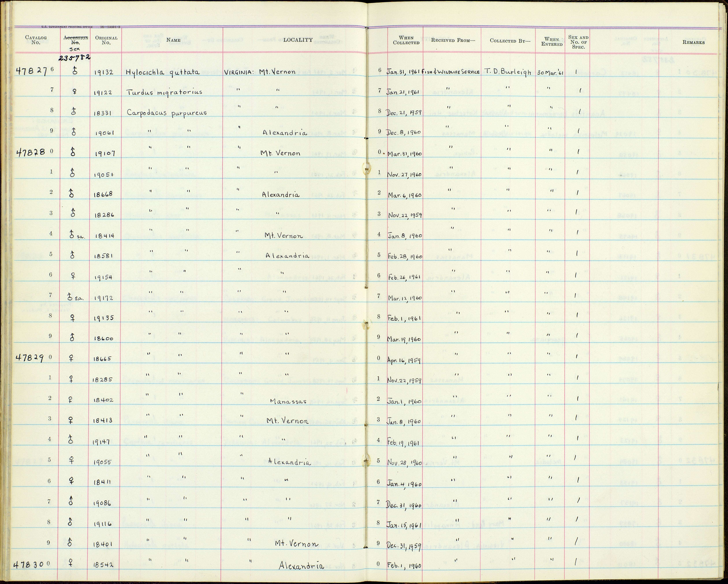Image resolution: width=728 pixels, height=584 pixels.
Task: Click the handwritten accession number 235782
Action: click(x=74, y=57)
